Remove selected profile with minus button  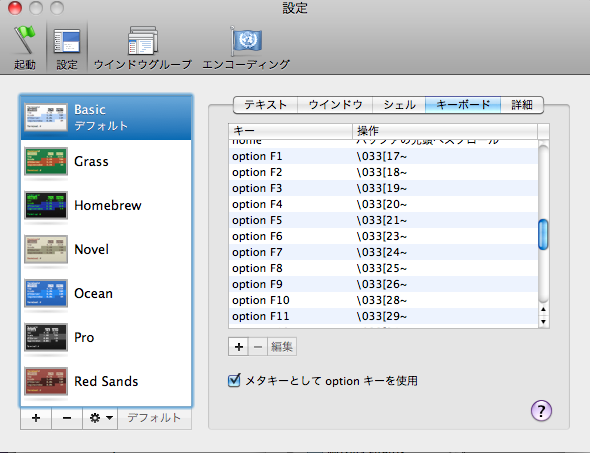pyautogui.click(x=67, y=418)
